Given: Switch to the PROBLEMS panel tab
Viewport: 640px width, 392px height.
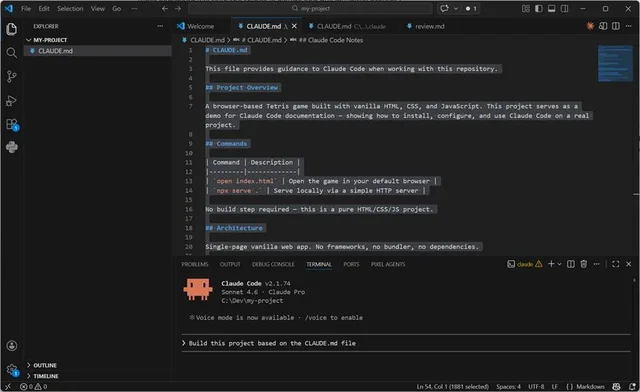Looking at the screenshot, I should 195,264.
